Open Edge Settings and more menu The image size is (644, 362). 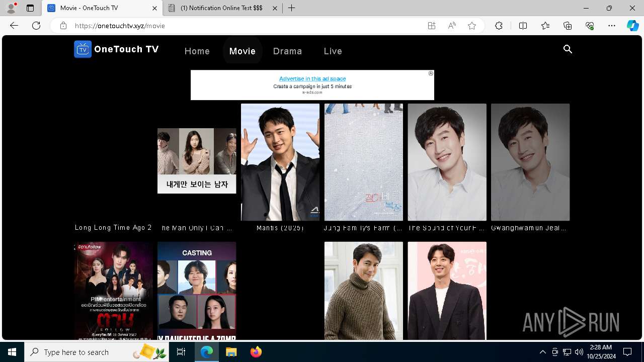[612, 26]
